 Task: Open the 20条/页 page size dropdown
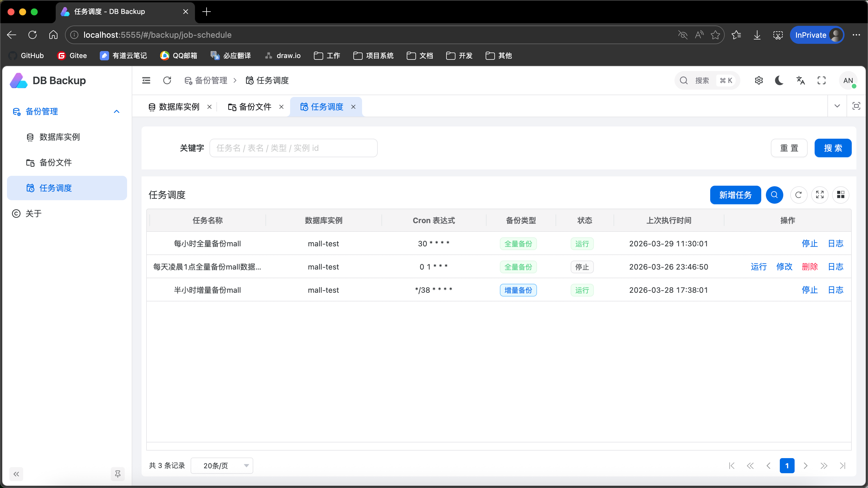(x=222, y=465)
